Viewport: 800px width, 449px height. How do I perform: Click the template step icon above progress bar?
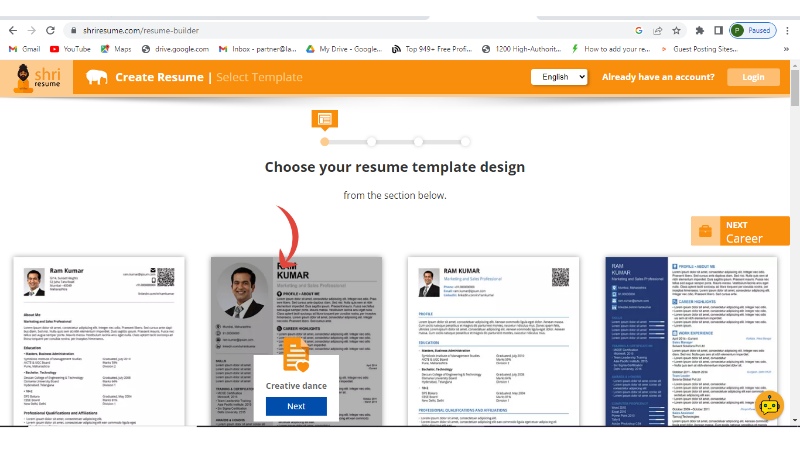324,119
